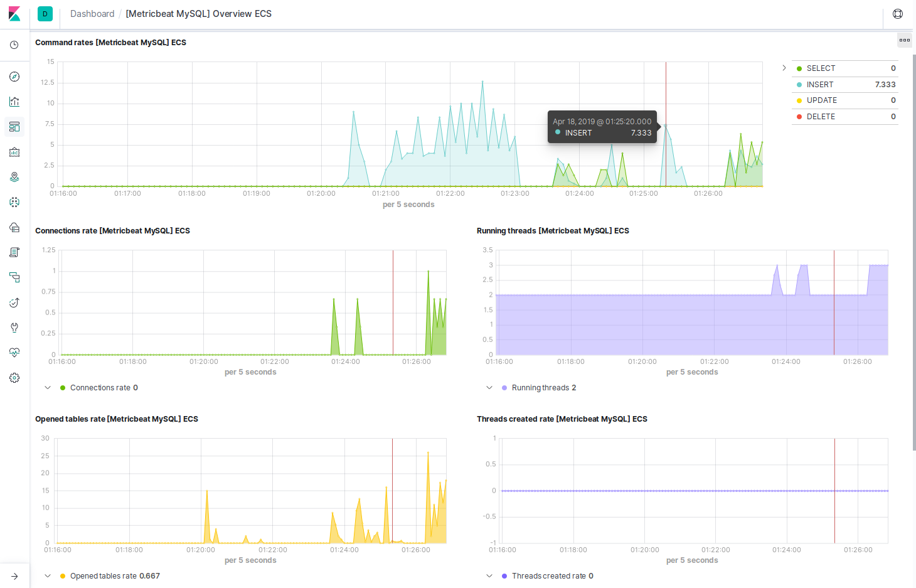Toggle the Opened tables rate legend series
This screenshot has width=916, height=588.
coord(110,576)
